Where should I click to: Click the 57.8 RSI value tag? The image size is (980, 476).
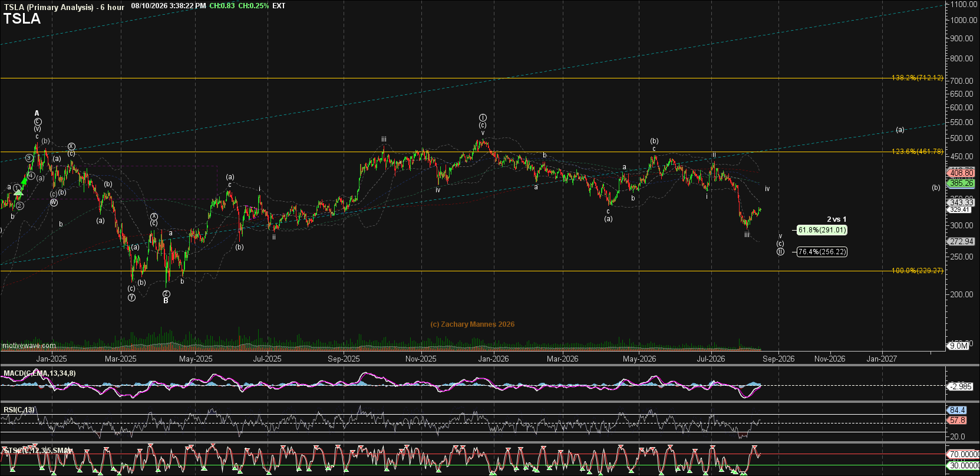pyautogui.click(x=957, y=420)
